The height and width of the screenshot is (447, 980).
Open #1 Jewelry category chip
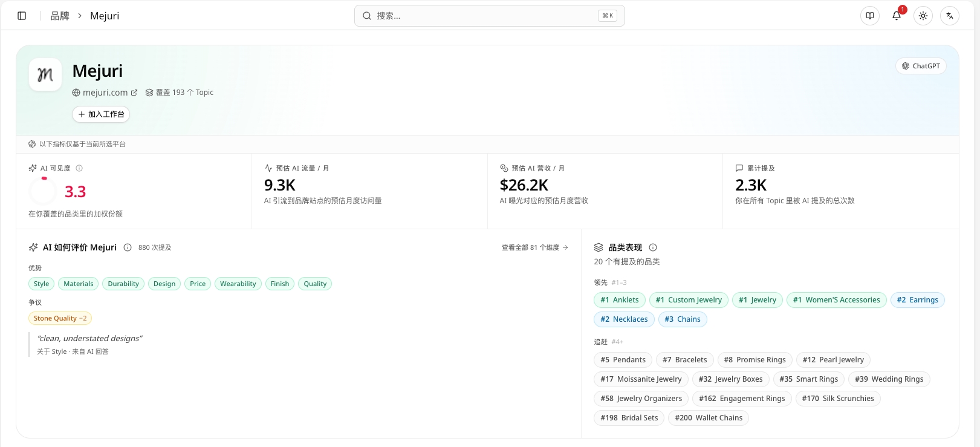(x=758, y=300)
